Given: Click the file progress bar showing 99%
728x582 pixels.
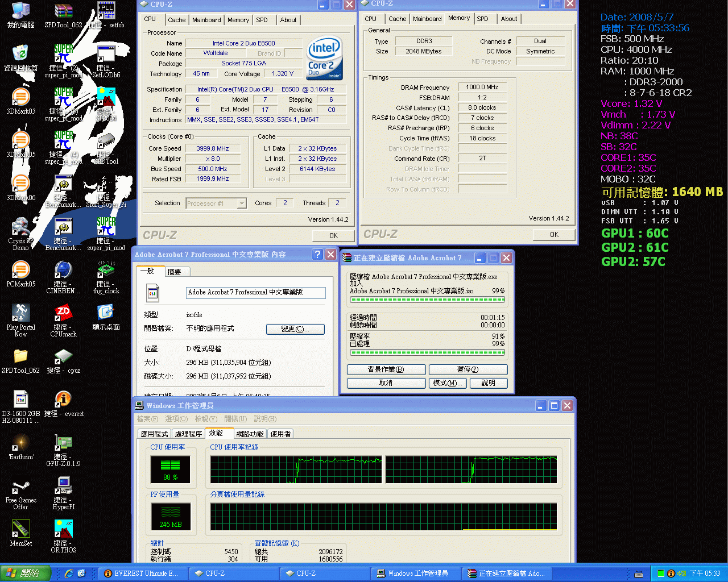Looking at the screenshot, I should point(427,300).
